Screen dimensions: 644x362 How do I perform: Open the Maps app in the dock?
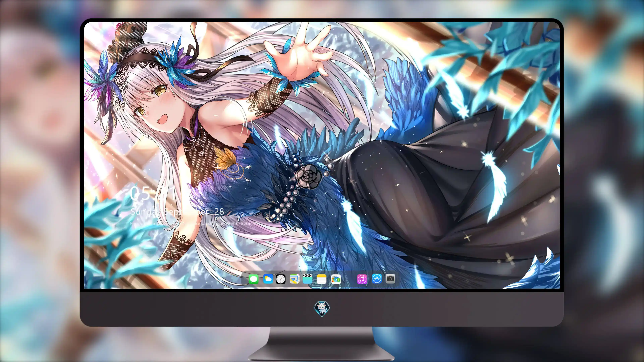point(294,279)
